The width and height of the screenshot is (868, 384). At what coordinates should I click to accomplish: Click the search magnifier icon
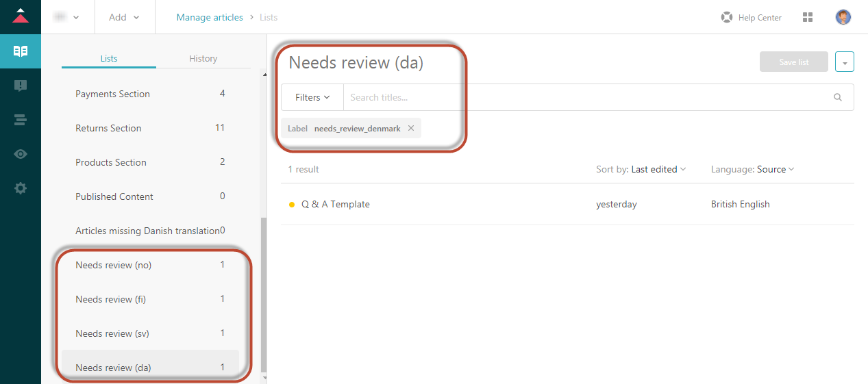click(x=837, y=97)
